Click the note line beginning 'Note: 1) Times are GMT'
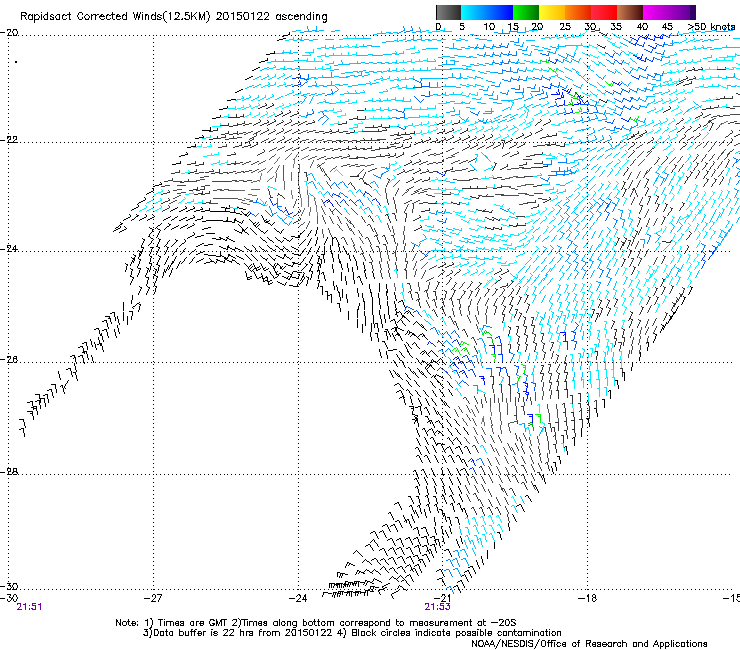 point(316,623)
